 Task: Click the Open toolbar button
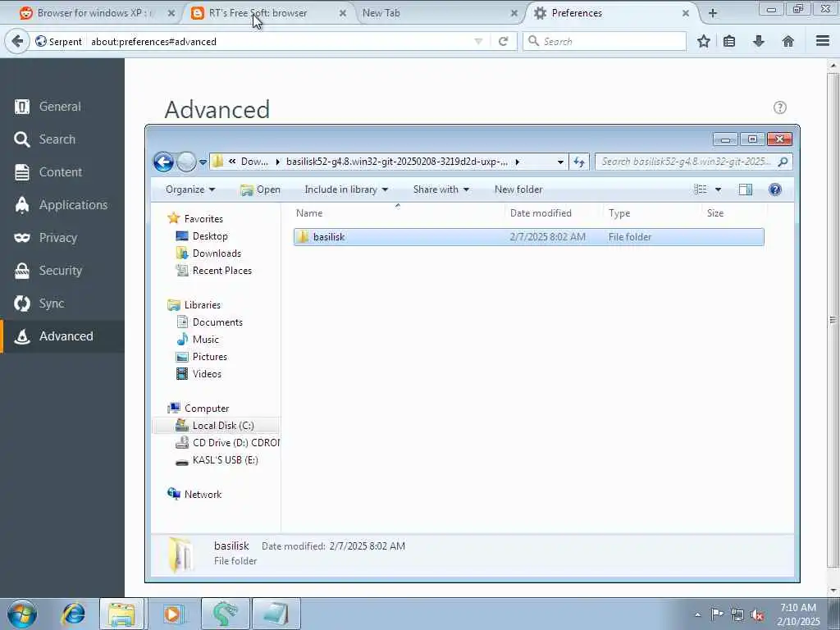[x=260, y=189]
